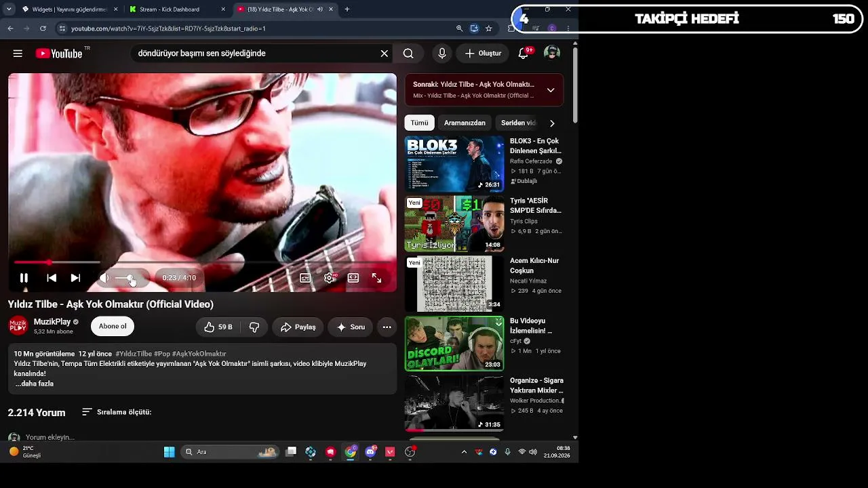
Task: Switch to theater mode
Action: click(x=353, y=278)
